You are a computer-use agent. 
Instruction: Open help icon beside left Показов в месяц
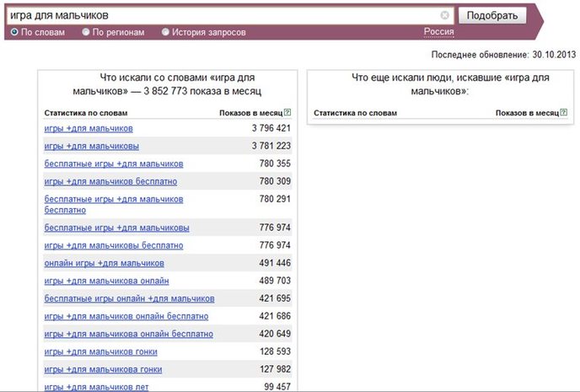(x=287, y=112)
